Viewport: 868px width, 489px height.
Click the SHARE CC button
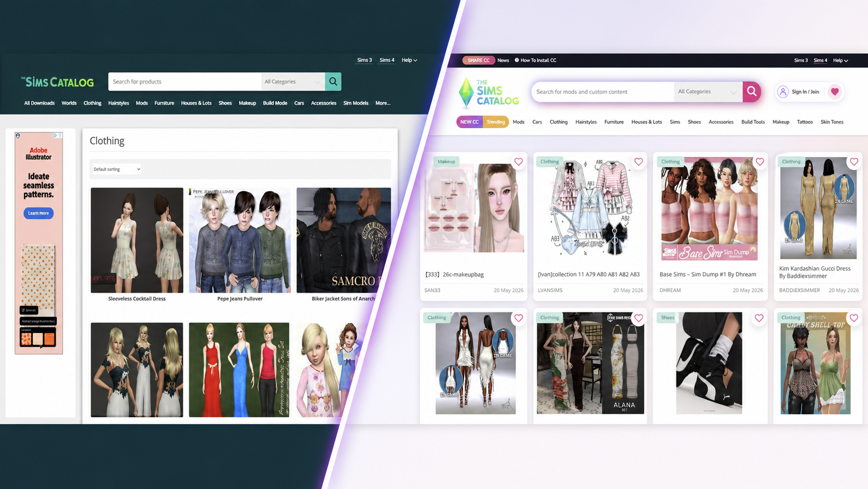(x=478, y=60)
